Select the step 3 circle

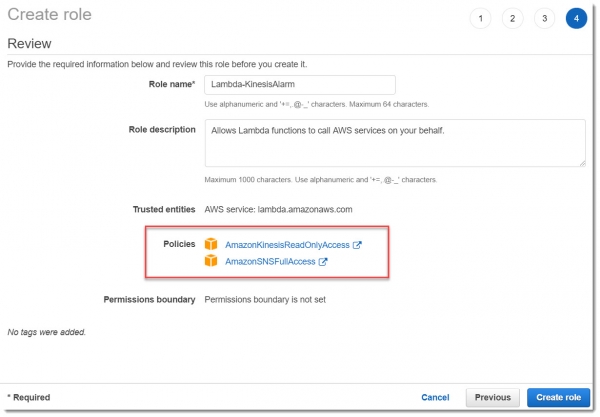point(544,18)
